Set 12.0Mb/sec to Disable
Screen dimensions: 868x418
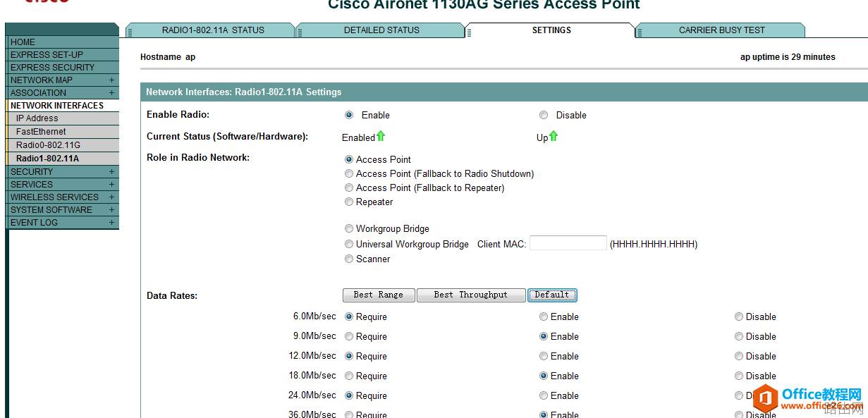pos(739,356)
